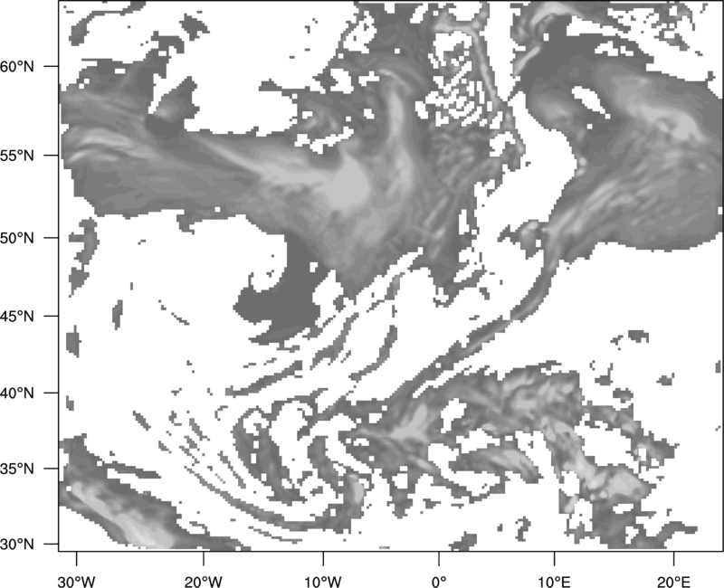Screen dimensions: 724x588
Task: Click the 0° longitude label
Action: pos(439,582)
